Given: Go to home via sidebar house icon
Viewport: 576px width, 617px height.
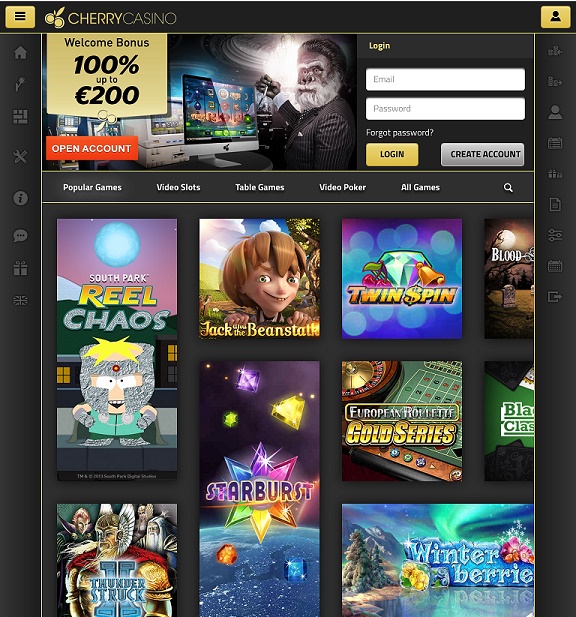Looking at the screenshot, I should click(x=20, y=52).
